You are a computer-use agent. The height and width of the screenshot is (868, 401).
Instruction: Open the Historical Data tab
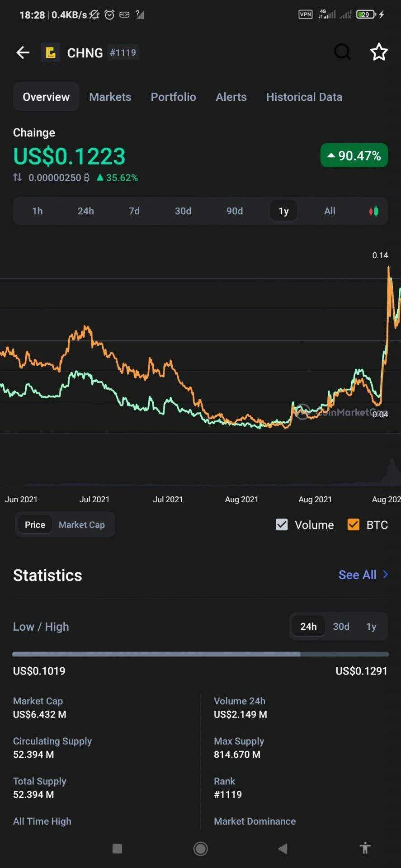(304, 97)
